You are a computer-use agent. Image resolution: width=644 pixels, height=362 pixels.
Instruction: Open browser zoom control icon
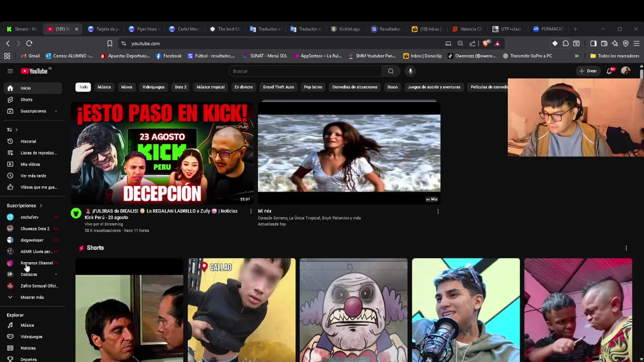[x=460, y=43]
